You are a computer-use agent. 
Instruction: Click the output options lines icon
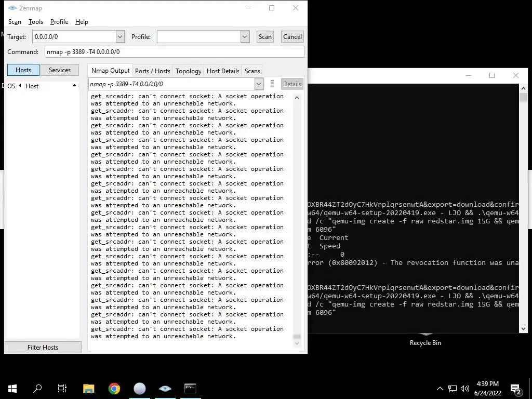272,84
